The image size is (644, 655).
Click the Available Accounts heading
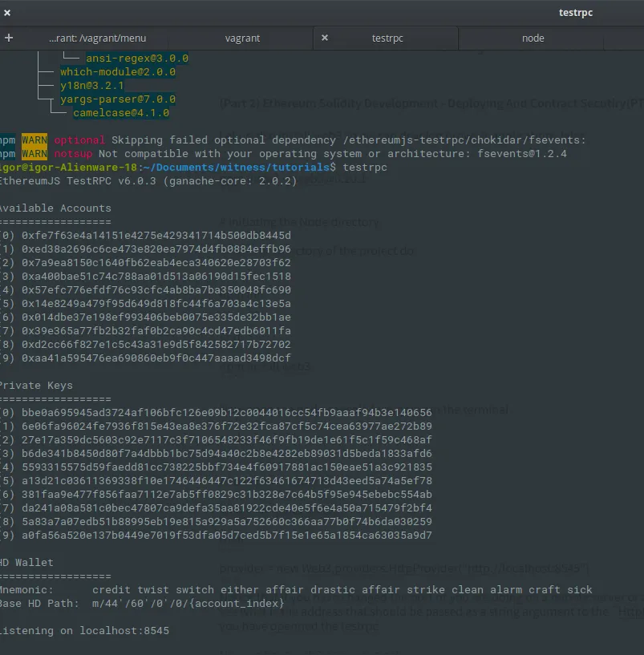click(x=55, y=208)
